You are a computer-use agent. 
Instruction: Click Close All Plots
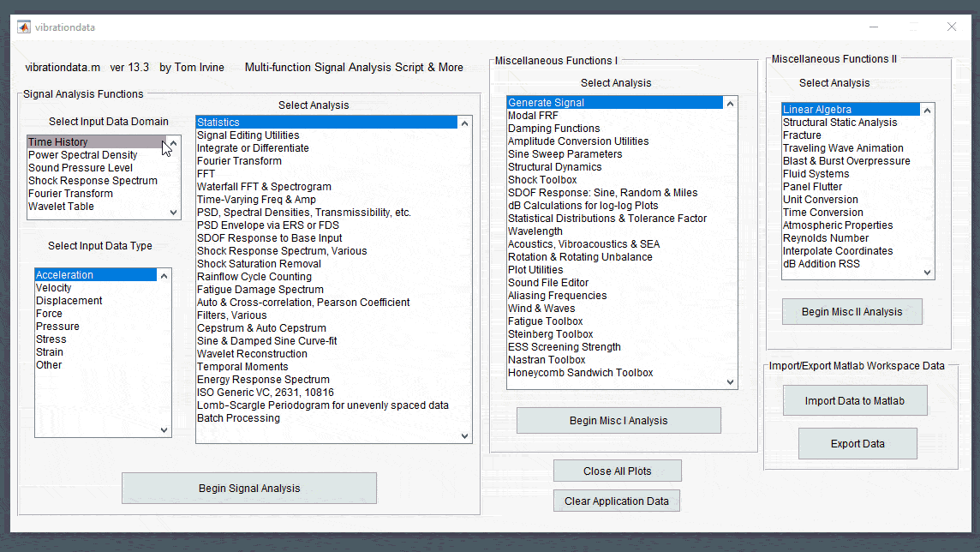click(x=617, y=471)
